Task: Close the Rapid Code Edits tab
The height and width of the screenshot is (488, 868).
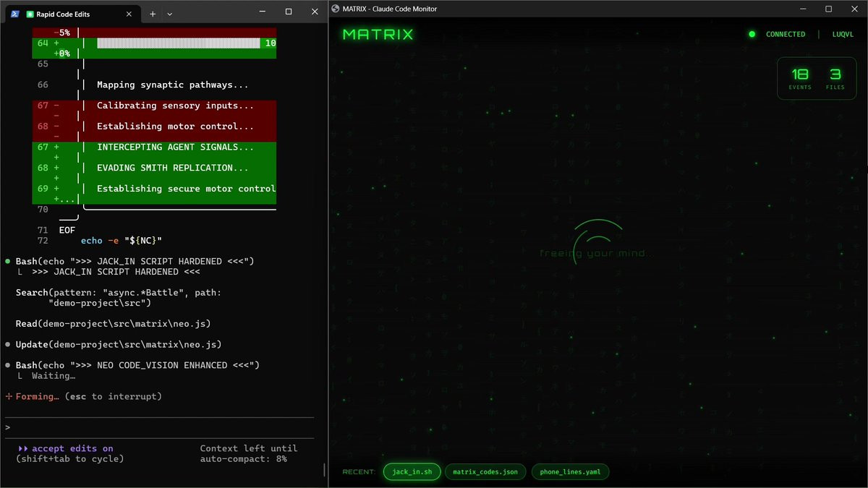Action: click(129, 14)
